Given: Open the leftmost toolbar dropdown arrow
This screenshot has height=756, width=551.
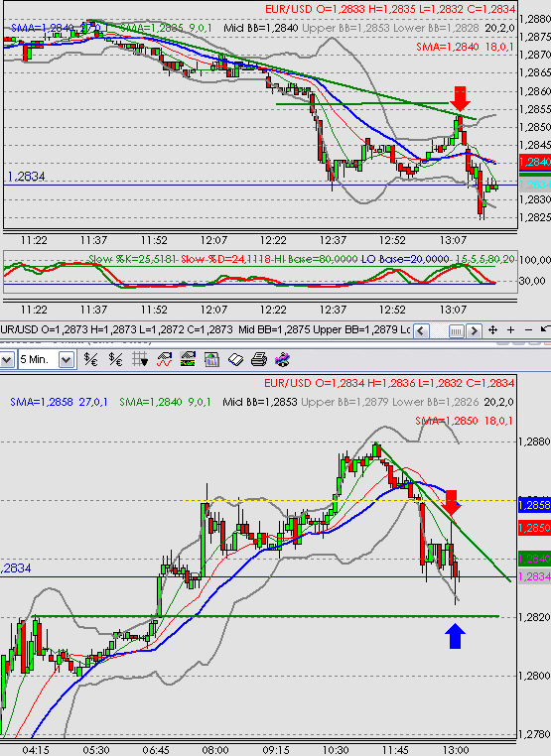Looking at the screenshot, I should [x=6, y=360].
